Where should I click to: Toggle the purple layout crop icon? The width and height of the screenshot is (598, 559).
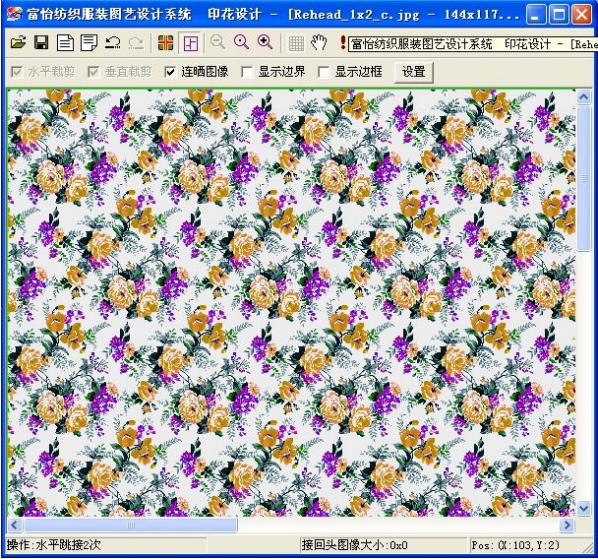tap(190, 43)
